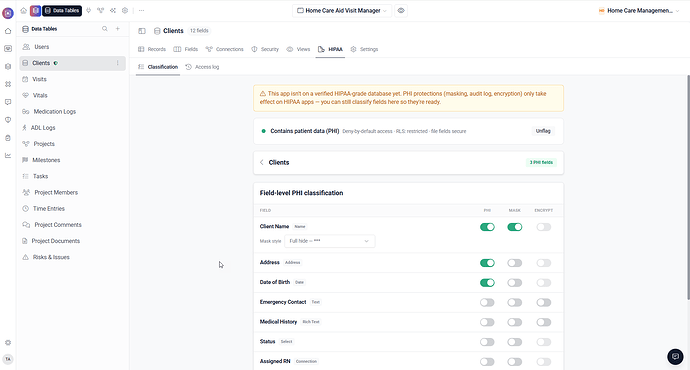The image size is (690, 370).
Task: Open Medication Logs table in sidebar
Action: pyautogui.click(x=73, y=112)
